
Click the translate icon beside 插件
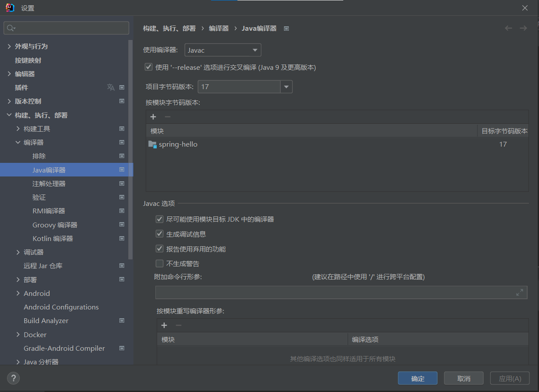[111, 87]
